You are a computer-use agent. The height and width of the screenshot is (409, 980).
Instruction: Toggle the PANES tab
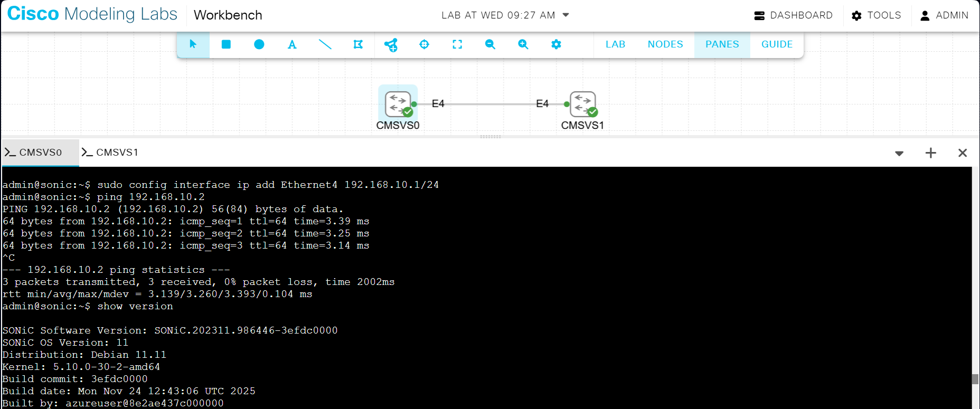[722, 44]
